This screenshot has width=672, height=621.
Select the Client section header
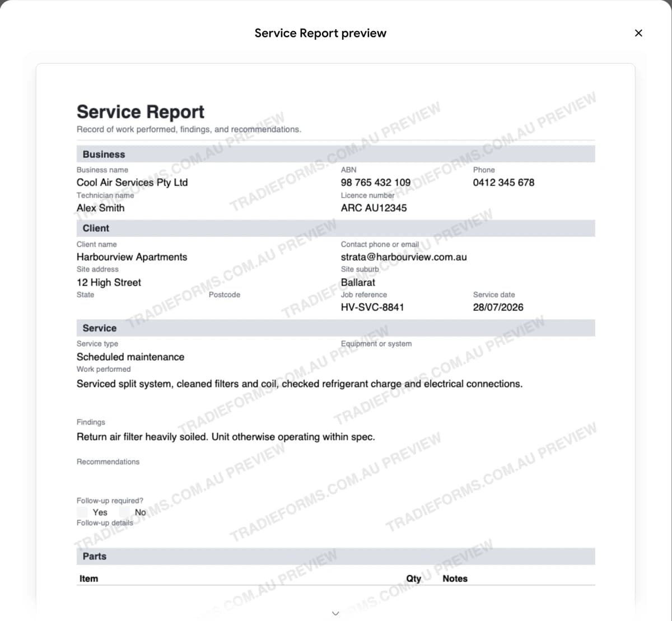(x=335, y=228)
